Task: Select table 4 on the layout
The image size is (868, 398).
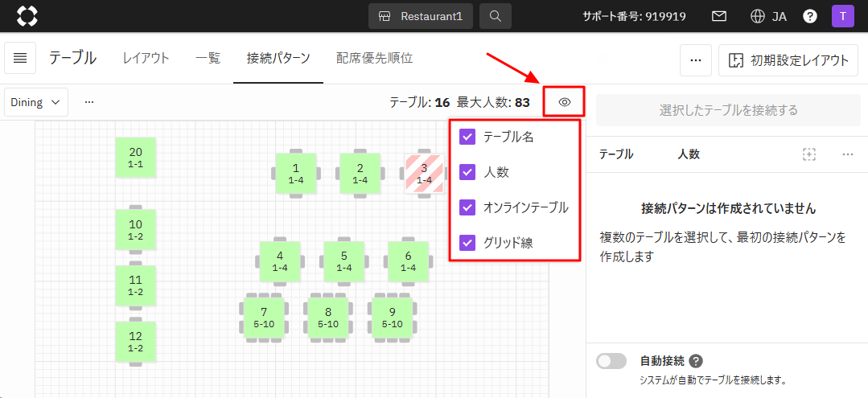Action: (280, 261)
